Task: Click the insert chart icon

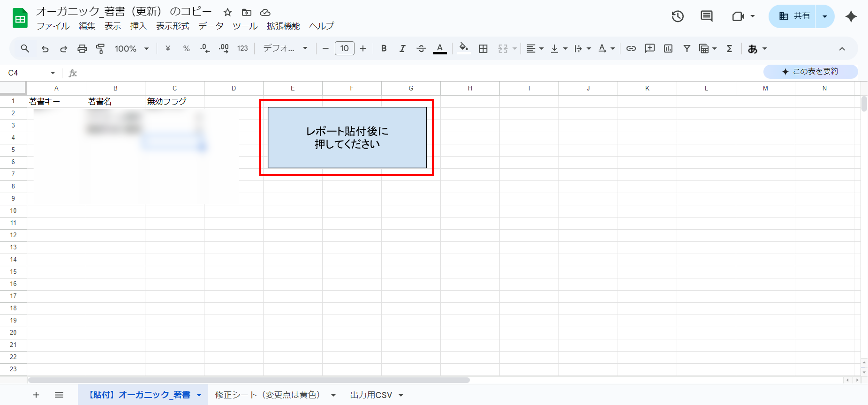Action: (668, 49)
